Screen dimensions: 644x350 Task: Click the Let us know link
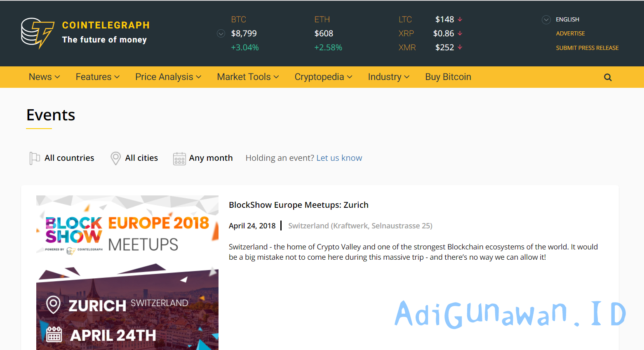tap(339, 158)
